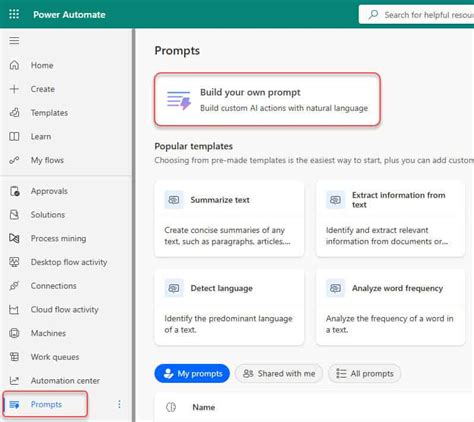Select Prompts in the navigation

[x=46, y=404]
